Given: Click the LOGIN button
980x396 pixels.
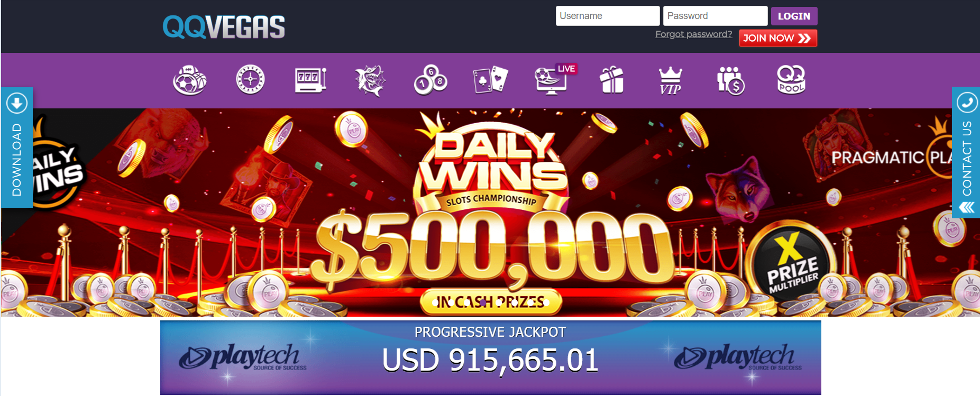Looking at the screenshot, I should coord(794,16).
